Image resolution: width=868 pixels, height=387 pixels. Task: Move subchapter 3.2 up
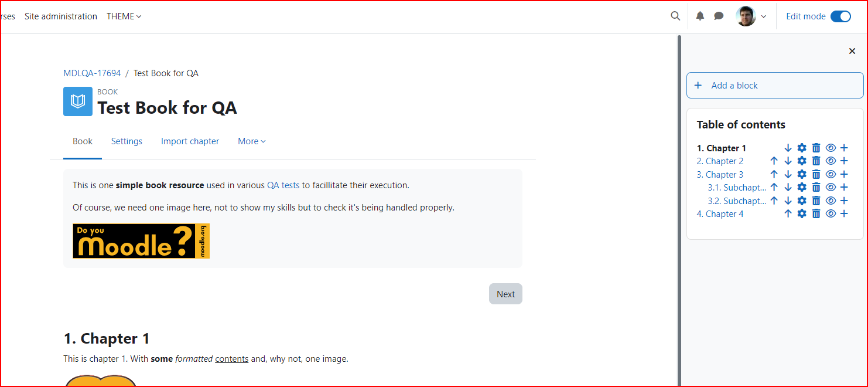click(774, 201)
